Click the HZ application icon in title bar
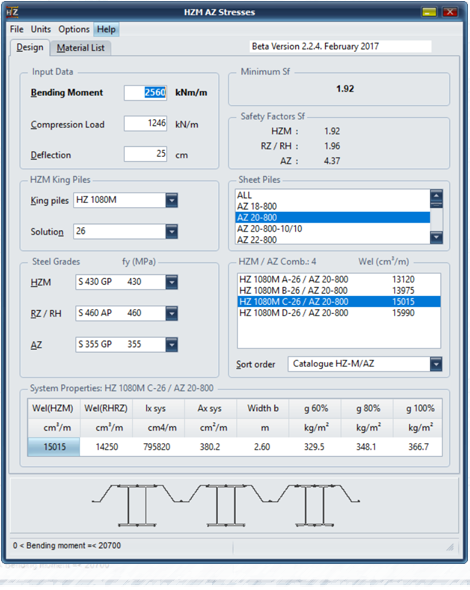470x590 pixels. point(12,12)
